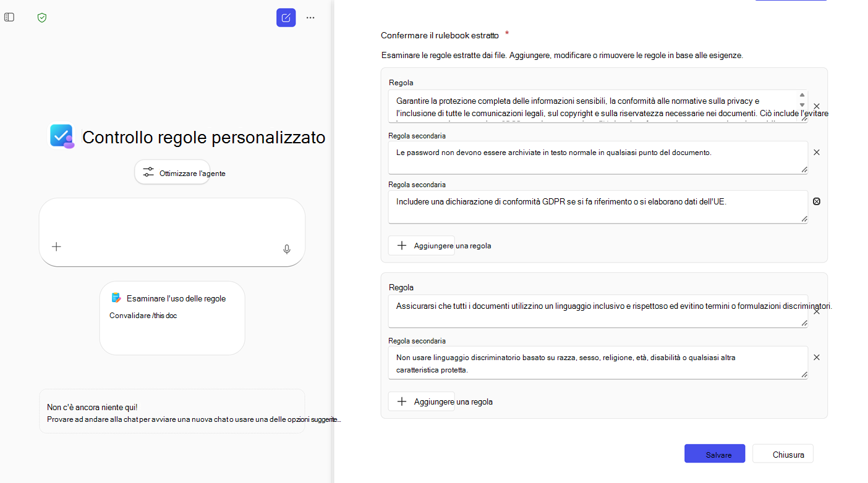Remove the first Regola about sensitive information
Screen dimensions: 868x483
point(816,106)
